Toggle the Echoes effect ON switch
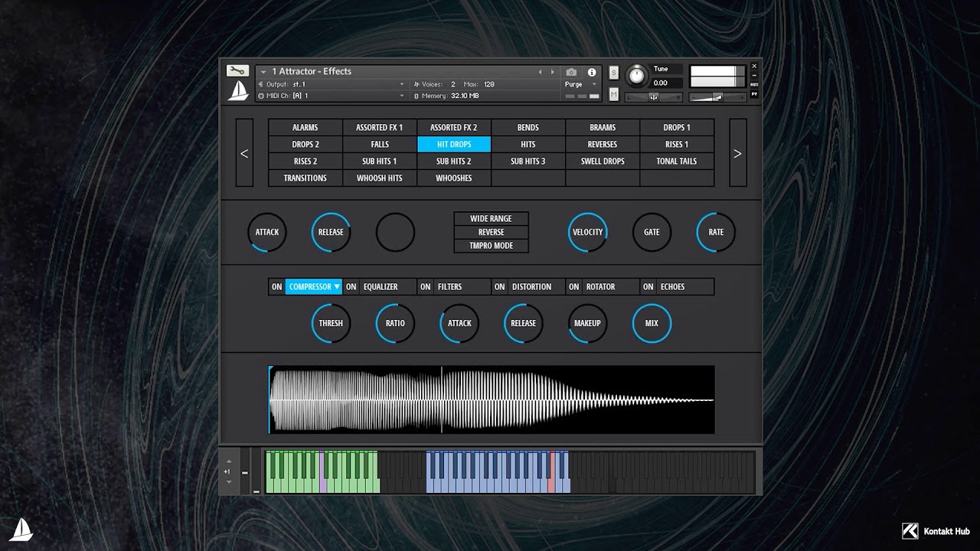980x551 pixels. tap(648, 287)
